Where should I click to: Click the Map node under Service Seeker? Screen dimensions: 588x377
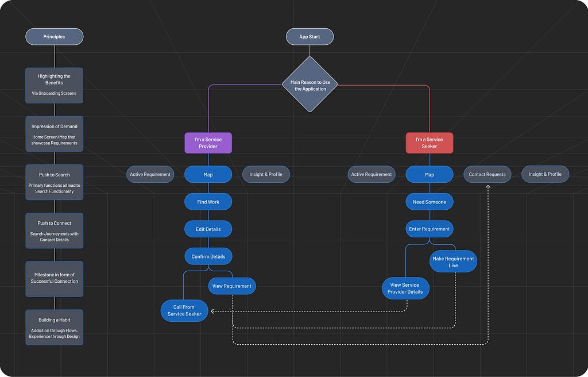(430, 174)
